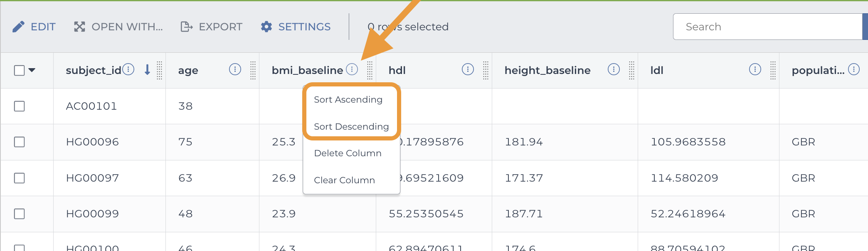Viewport: 868px width, 251px height.
Task: Click bmi value 25.3
Action: point(284,142)
